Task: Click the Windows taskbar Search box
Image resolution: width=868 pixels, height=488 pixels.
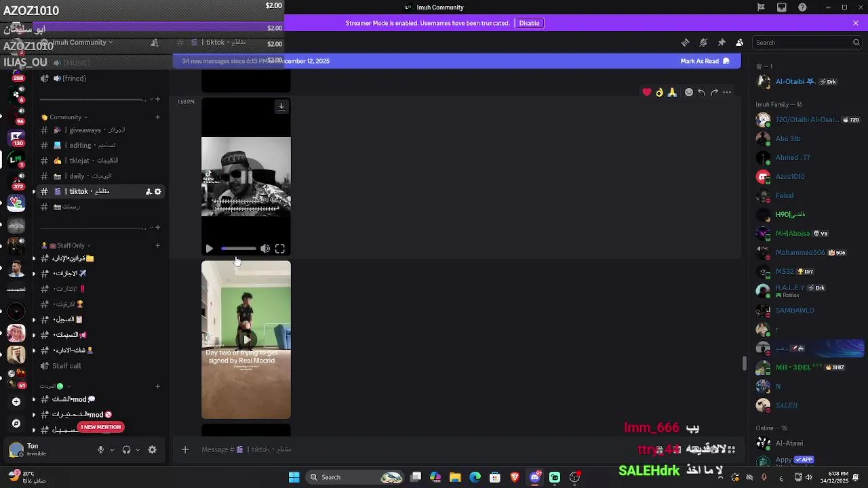Action: click(356, 477)
